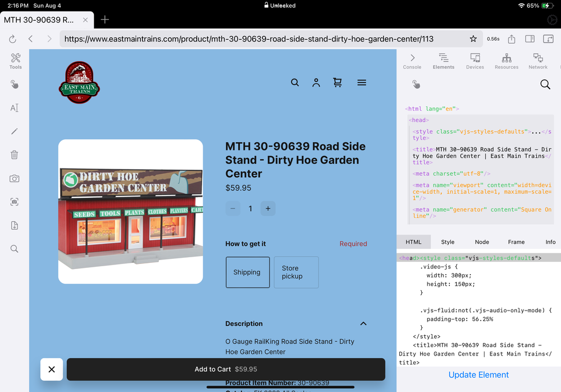The image size is (561, 392).
Task: Switch to the Devices panel
Action: (475, 61)
